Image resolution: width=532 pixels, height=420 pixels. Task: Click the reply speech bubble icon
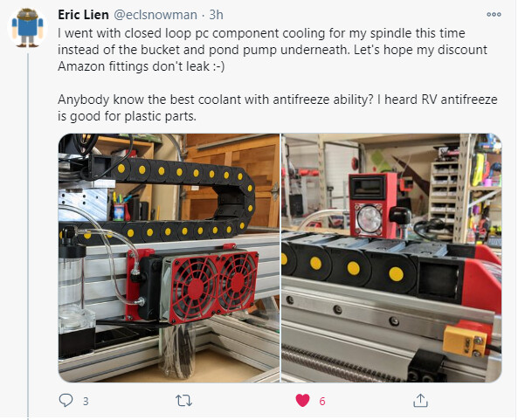66,400
